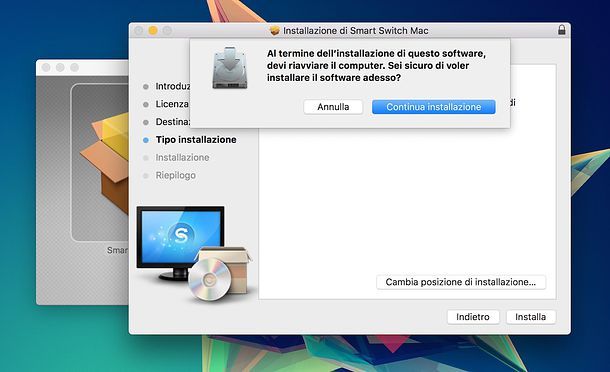Minimize the installer window with yellow button

click(x=153, y=30)
